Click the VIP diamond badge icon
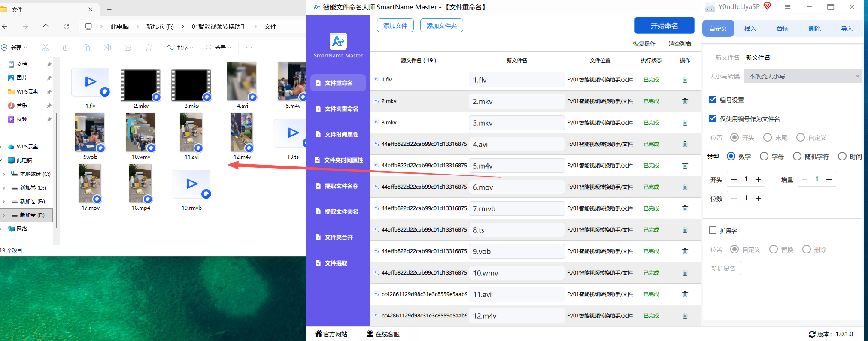The width and height of the screenshot is (868, 341). click(768, 6)
